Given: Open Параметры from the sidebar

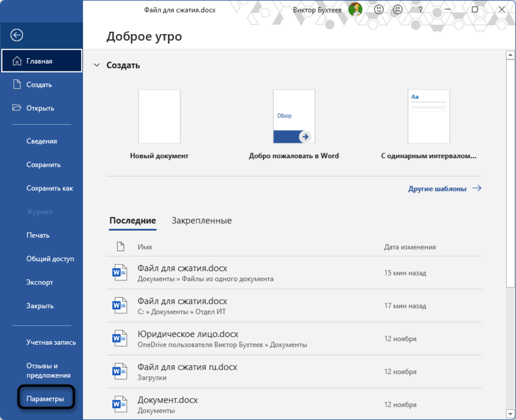Looking at the screenshot, I should (46, 398).
